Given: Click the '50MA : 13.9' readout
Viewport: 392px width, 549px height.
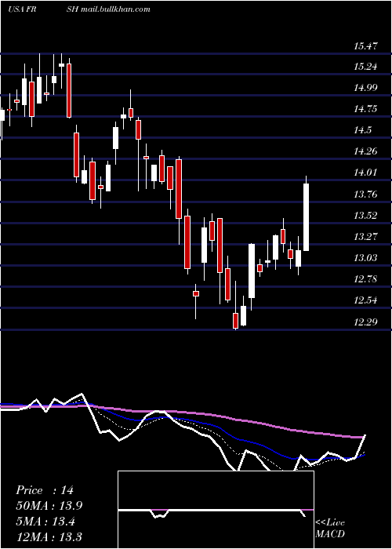Looking at the screenshot, I should (49, 506).
